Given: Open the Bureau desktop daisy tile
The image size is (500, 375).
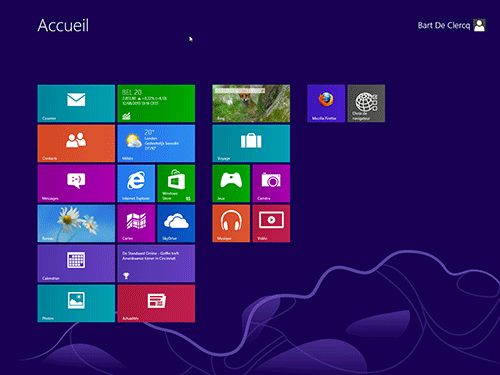Looking at the screenshot, I should coord(76,223).
